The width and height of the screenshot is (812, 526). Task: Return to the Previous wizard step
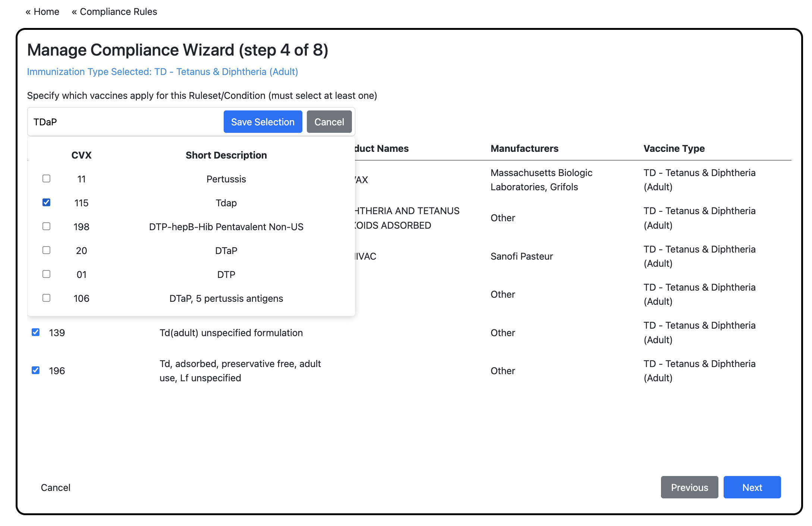click(x=689, y=487)
